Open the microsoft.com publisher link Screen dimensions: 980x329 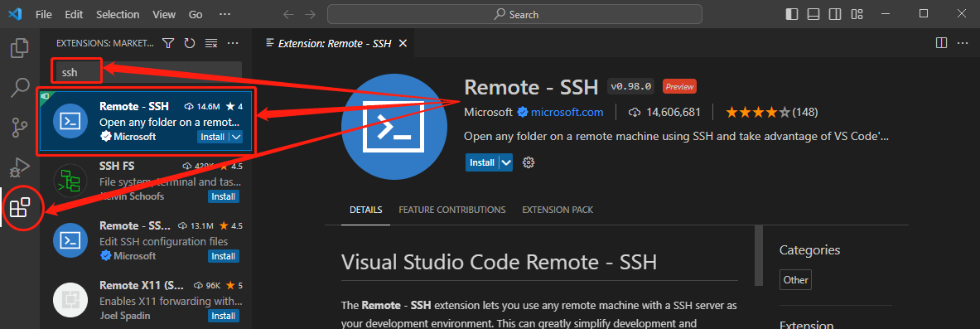click(567, 113)
